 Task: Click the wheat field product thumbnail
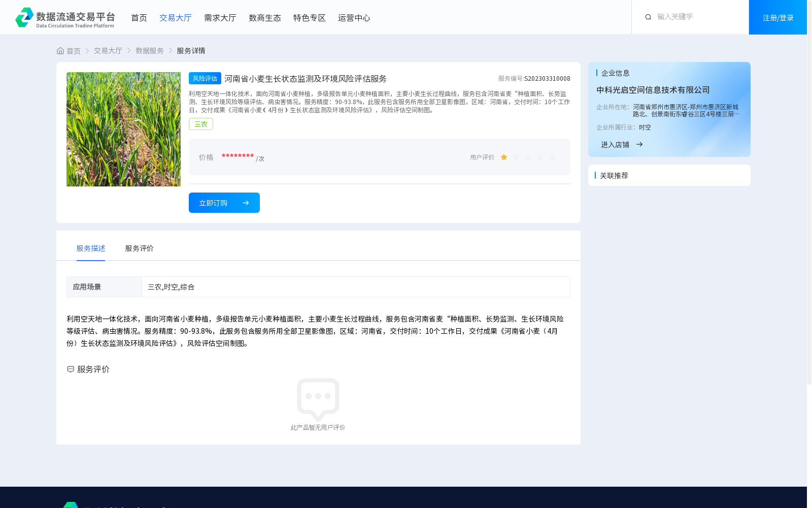coord(123,129)
